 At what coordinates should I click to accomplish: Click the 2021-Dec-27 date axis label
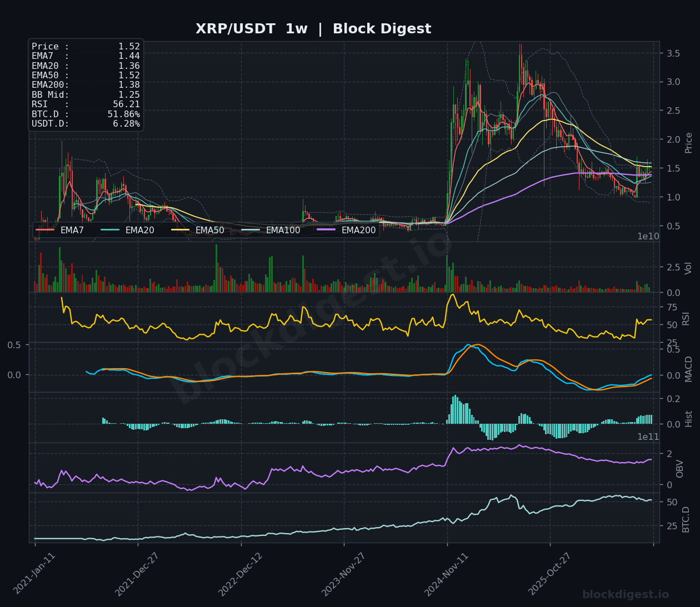[x=137, y=574]
